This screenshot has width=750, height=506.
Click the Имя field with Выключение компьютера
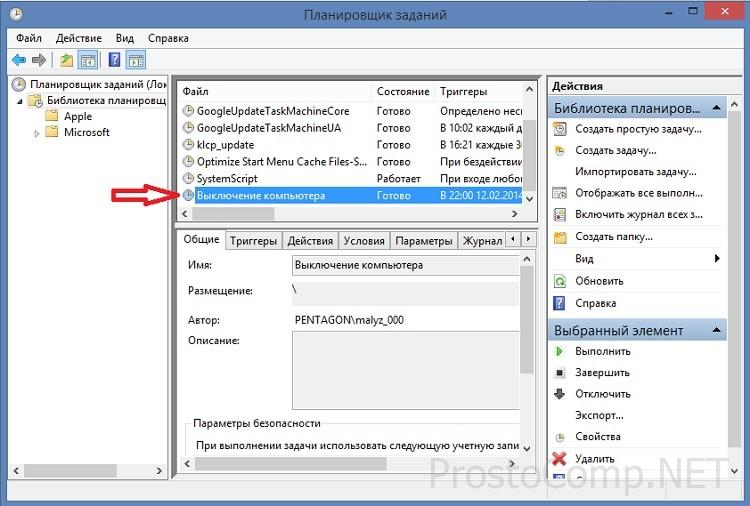point(406,265)
